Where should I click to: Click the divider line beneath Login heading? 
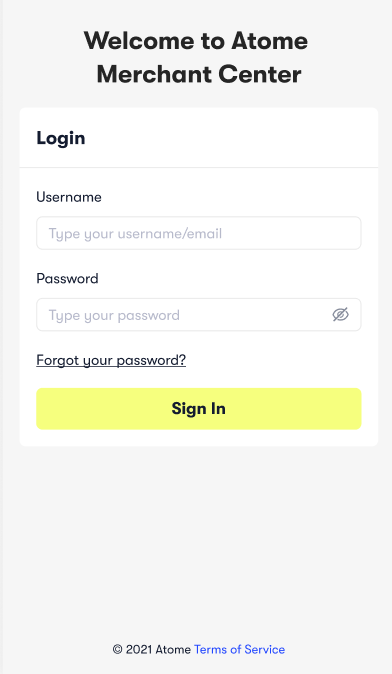coord(199,167)
